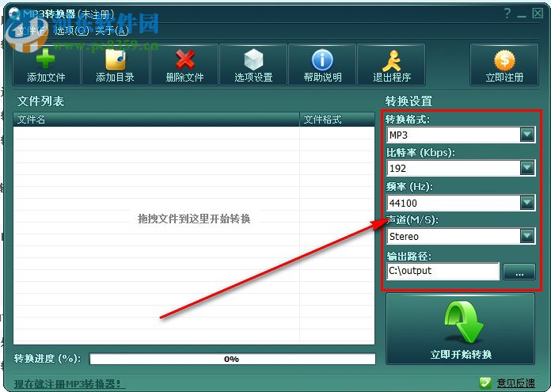Open 选项设置 options settings
Viewport: 551px width, 392px height.
253,65
